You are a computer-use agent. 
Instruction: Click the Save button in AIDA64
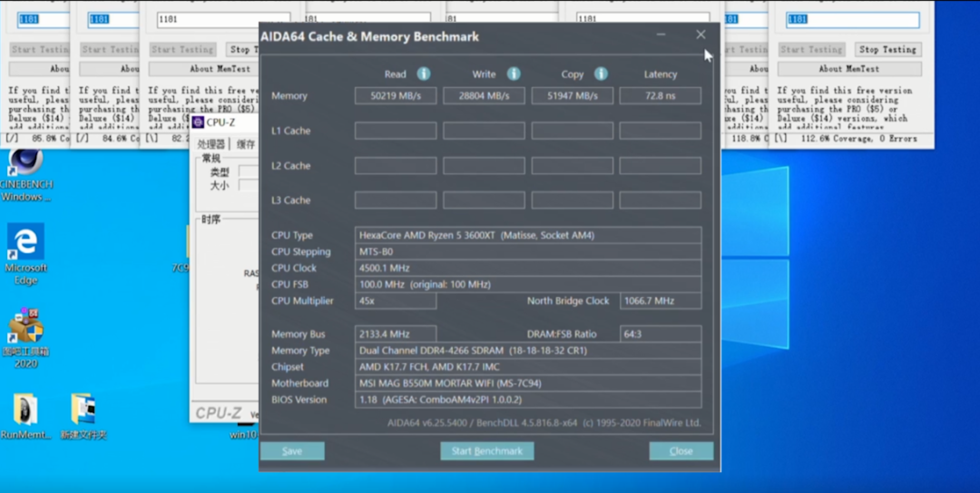pos(292,451)
